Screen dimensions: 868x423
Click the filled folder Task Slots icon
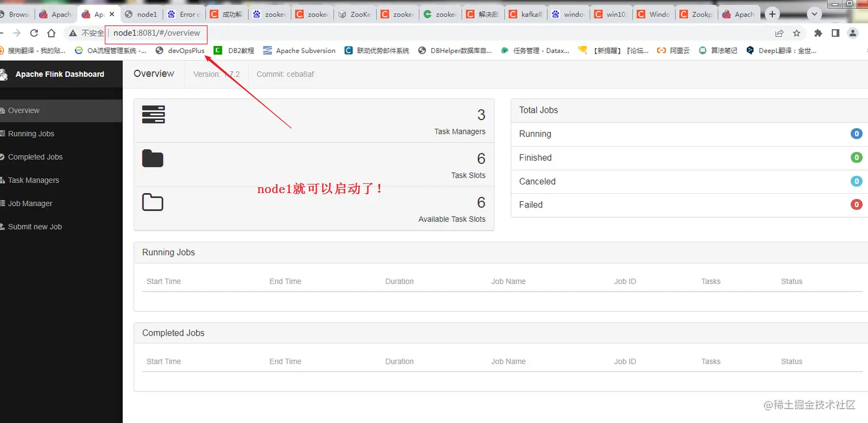point(153,158)
